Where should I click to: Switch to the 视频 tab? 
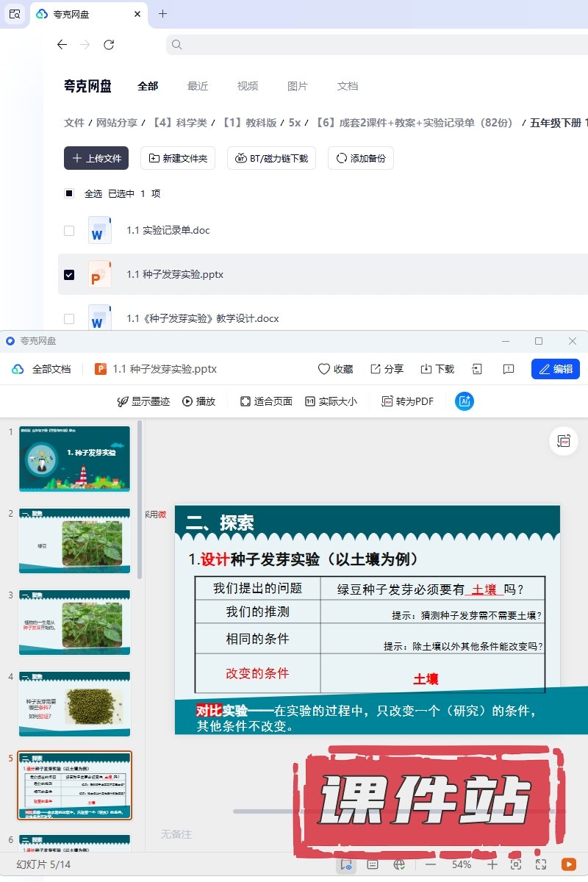pos(248,86)
